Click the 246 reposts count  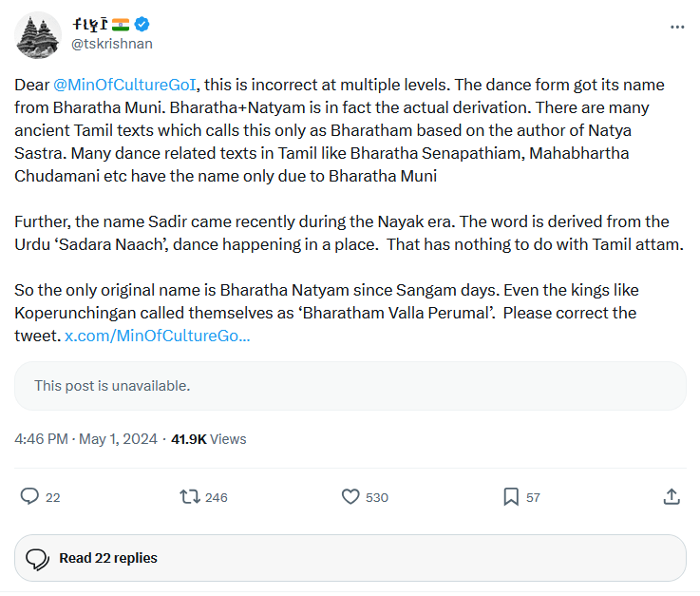[216, 497]
